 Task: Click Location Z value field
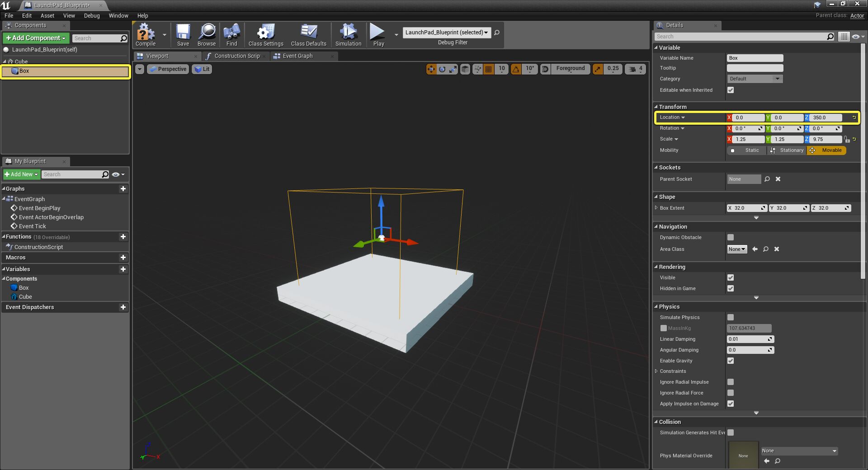tap(826, 117)
